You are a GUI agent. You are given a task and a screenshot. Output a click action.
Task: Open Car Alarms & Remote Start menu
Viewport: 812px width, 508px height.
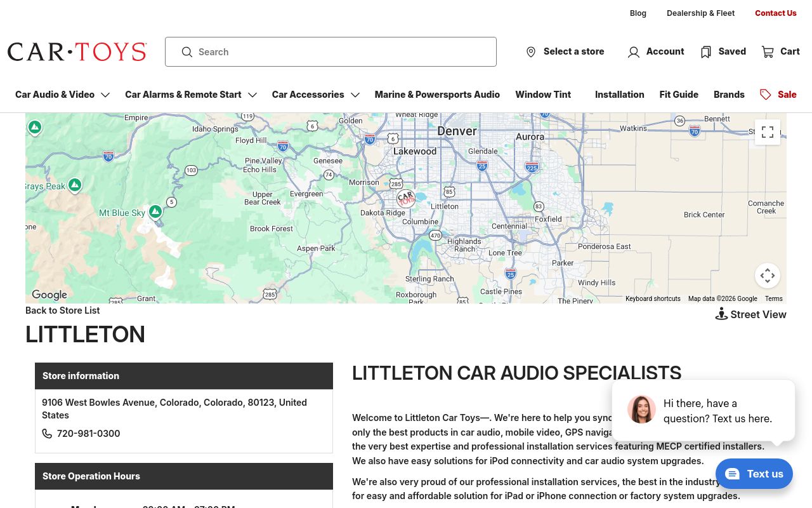pos(183,95)
